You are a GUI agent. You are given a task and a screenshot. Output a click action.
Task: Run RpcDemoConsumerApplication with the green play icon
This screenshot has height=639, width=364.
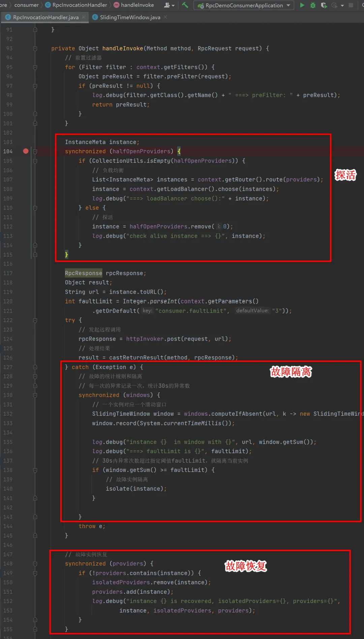point(302,5)
